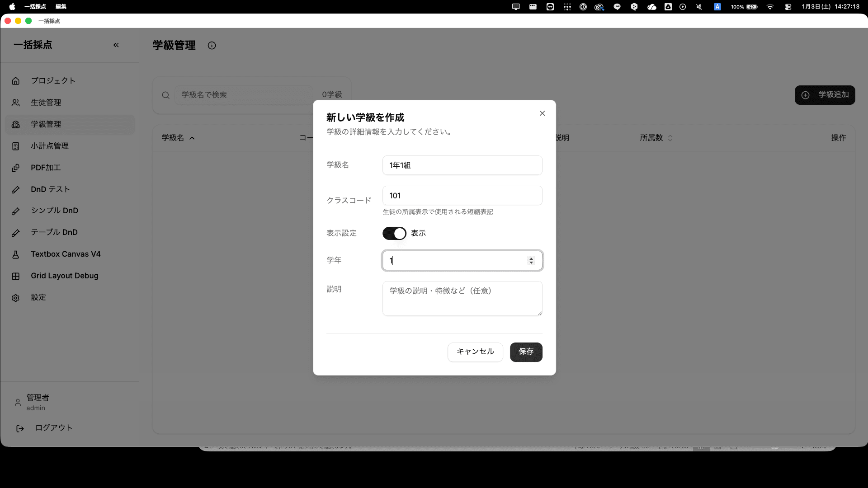Click 一括採点 in the macOS menu bar
Screen dimensions: 868x488
(36, 7)
